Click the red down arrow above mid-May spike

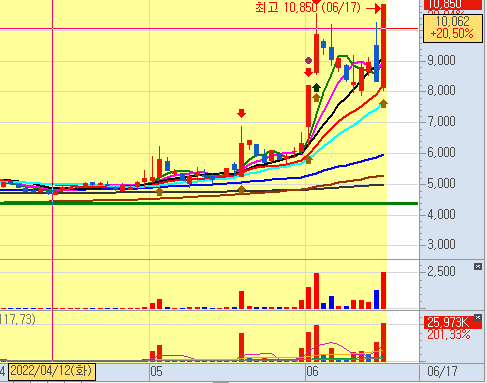click(x=241, y=113)
